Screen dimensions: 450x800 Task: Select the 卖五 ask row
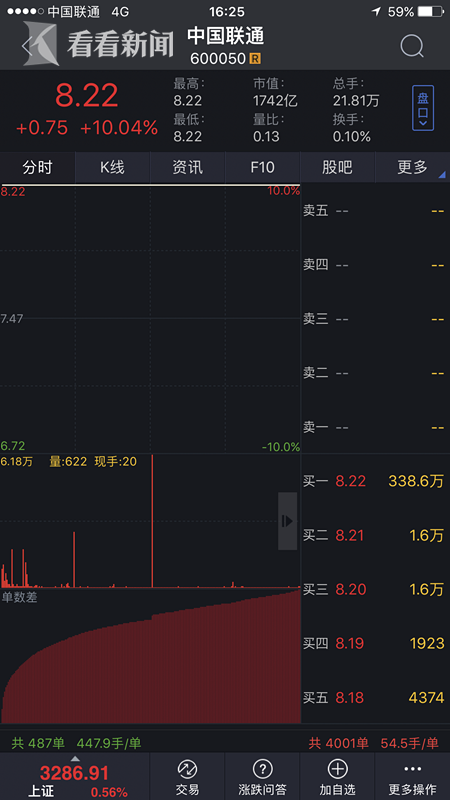[375, 211]
